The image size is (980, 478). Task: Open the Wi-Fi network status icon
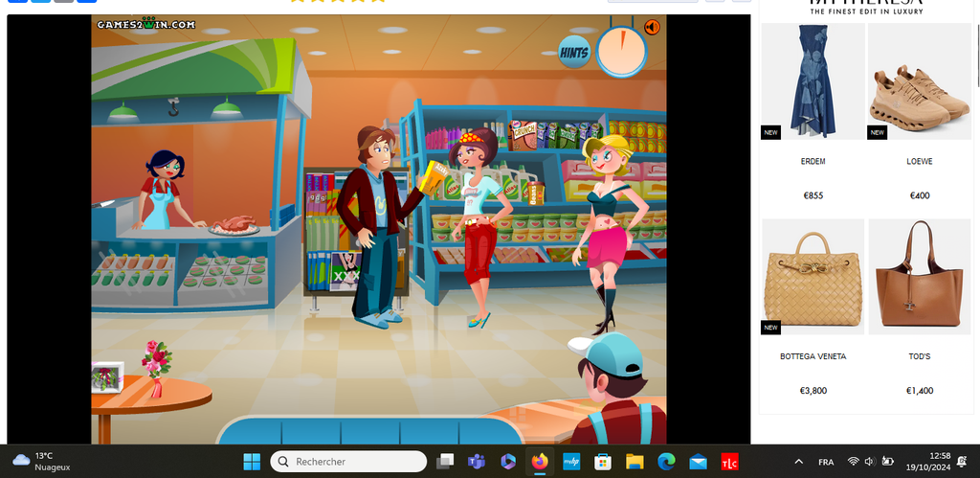[853, 462]
